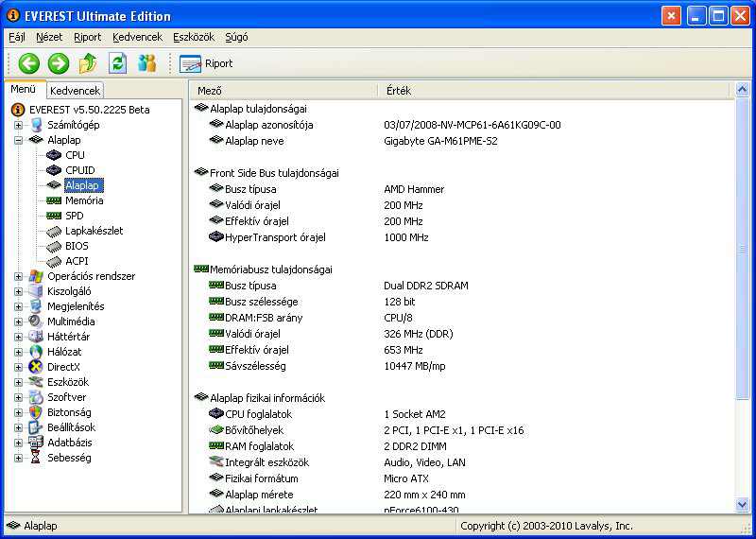756x539 pixels.
Task: Expand the Multimédia tree node
Action: click(x=18, y=322)
